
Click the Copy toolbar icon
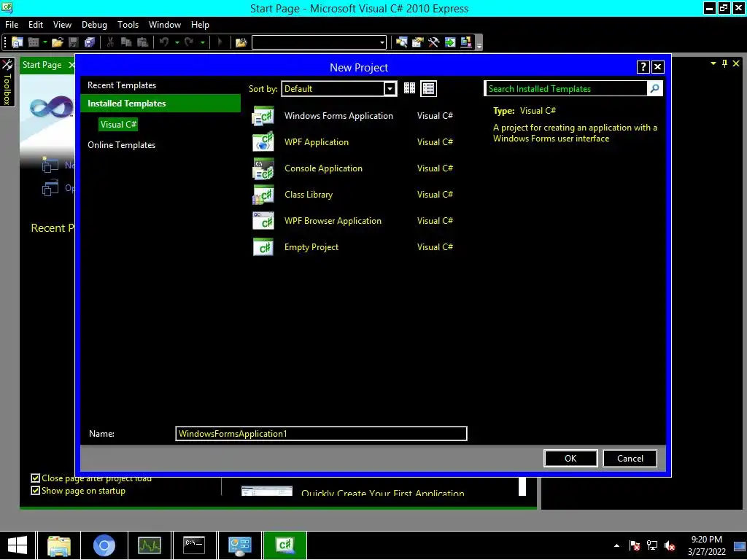[x=126, y=42]
